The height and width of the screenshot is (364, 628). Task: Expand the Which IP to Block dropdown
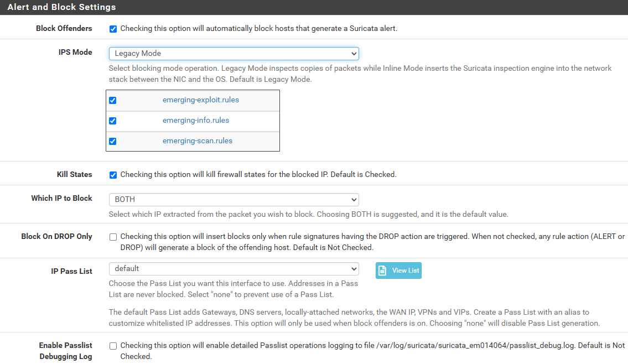coord(234,199)
